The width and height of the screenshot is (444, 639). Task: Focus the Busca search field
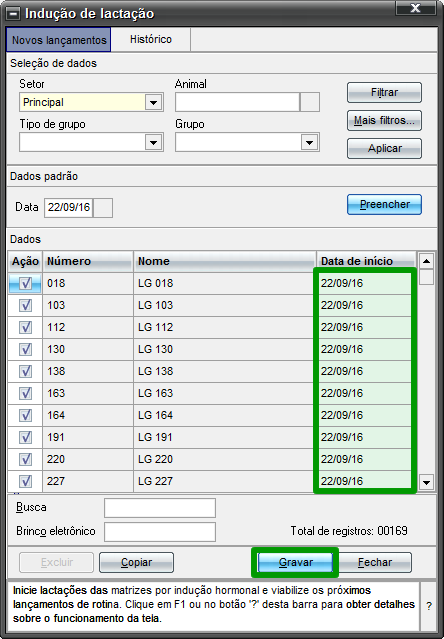(160, 508)
